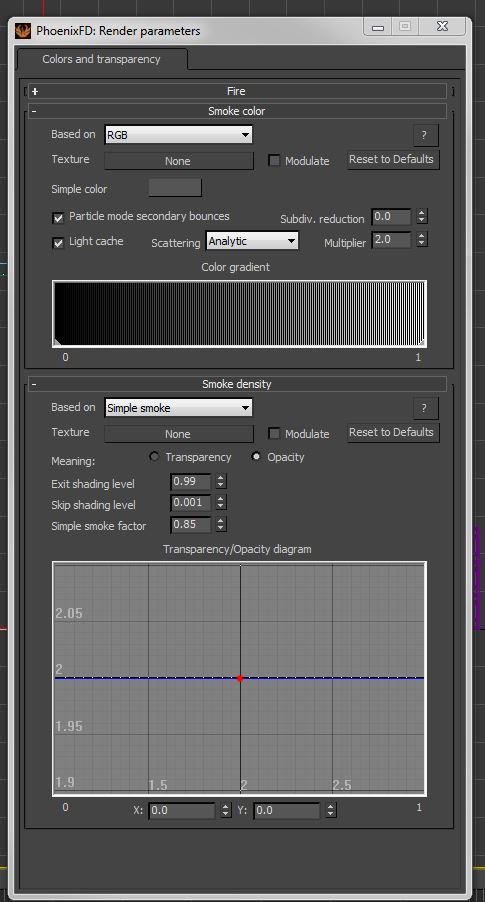The height and width of the screenshot is (902, 485).
Task: Collapse the Smoke color rollout
Action: 236,111
